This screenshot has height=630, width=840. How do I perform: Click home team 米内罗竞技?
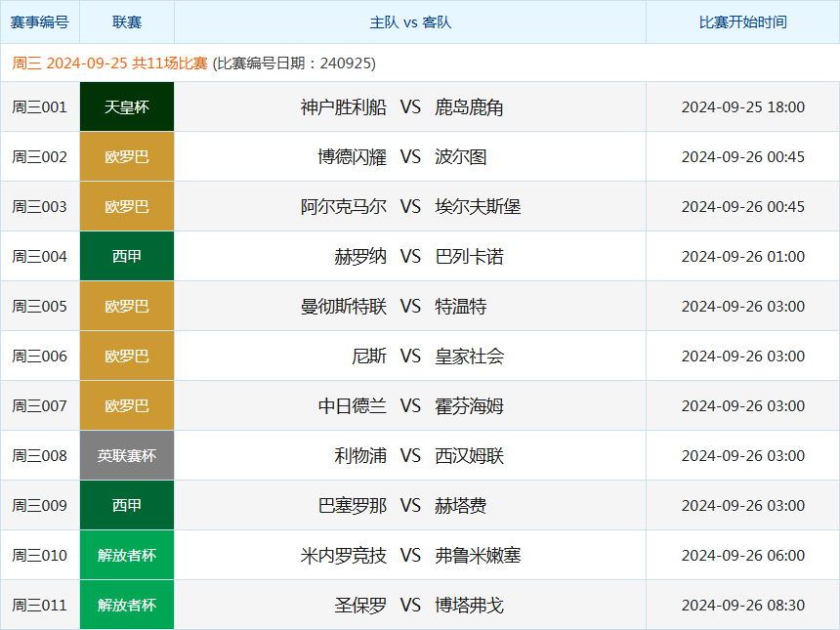tap(344, 556)
